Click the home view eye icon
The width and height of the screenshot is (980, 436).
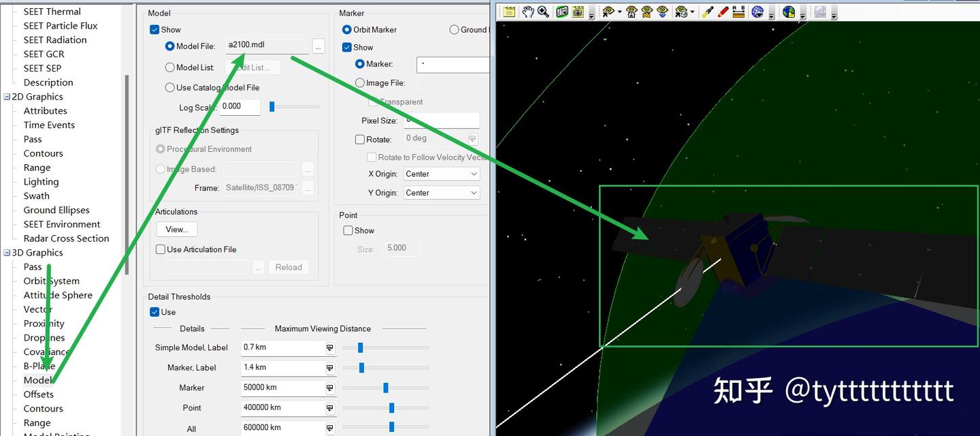[x=632, y=12]
